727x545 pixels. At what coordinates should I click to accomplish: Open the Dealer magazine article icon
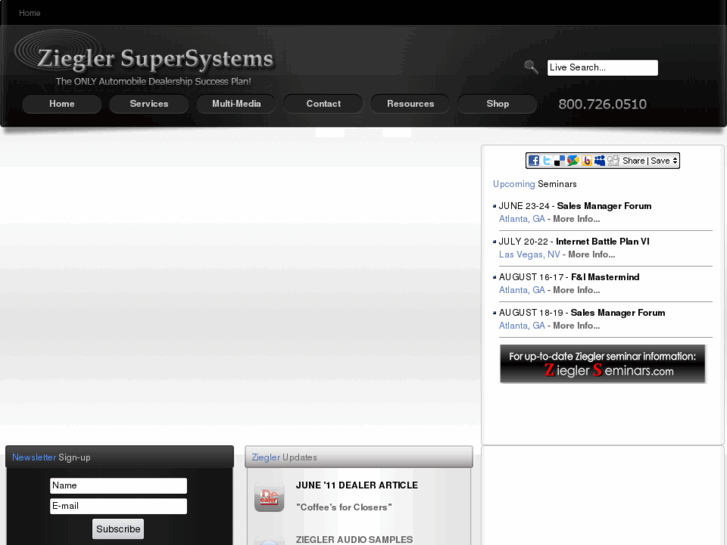coord(269,497)
